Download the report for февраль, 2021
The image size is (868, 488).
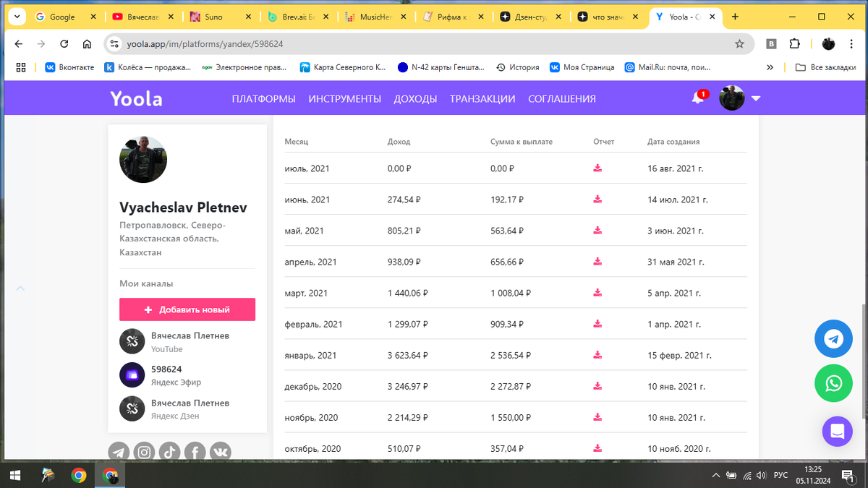coord(597,324)
